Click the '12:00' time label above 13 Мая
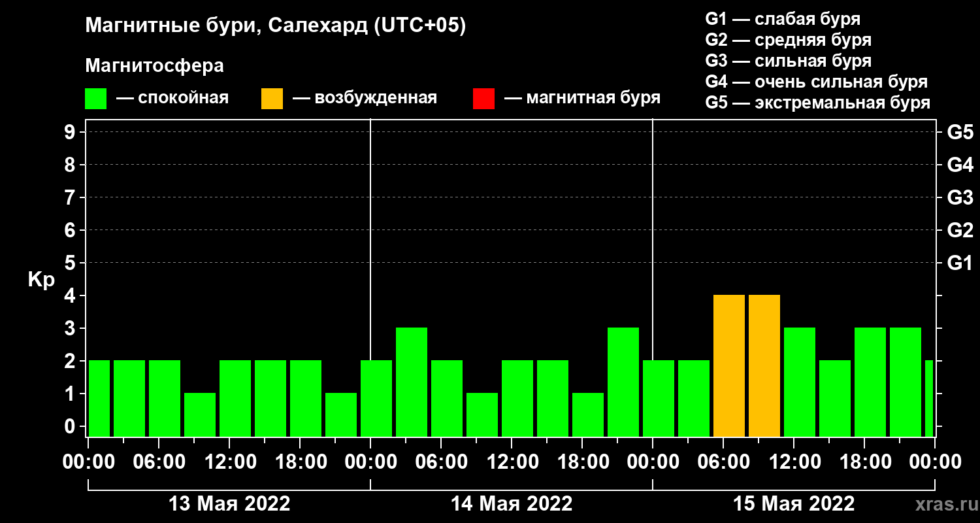 (229, 462)
